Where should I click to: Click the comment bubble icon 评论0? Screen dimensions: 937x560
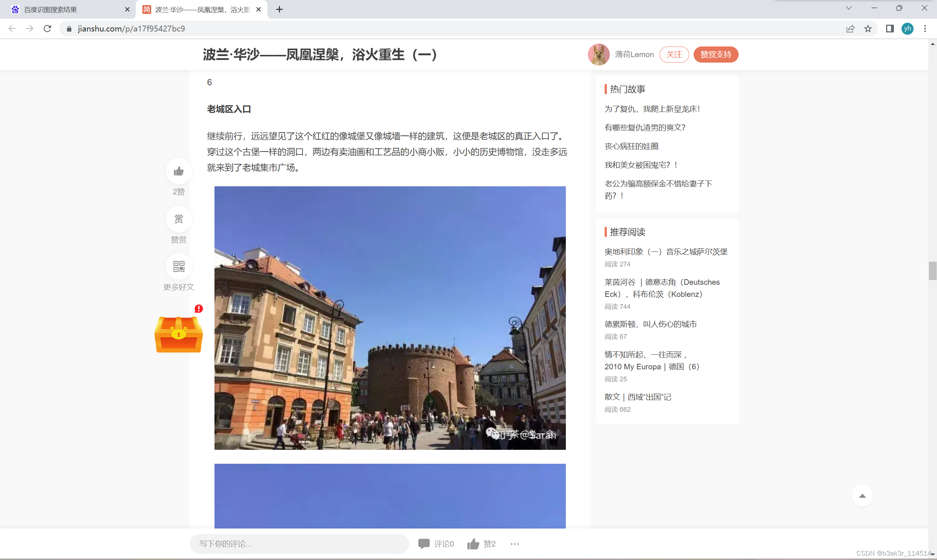click(x=424, y=544)
